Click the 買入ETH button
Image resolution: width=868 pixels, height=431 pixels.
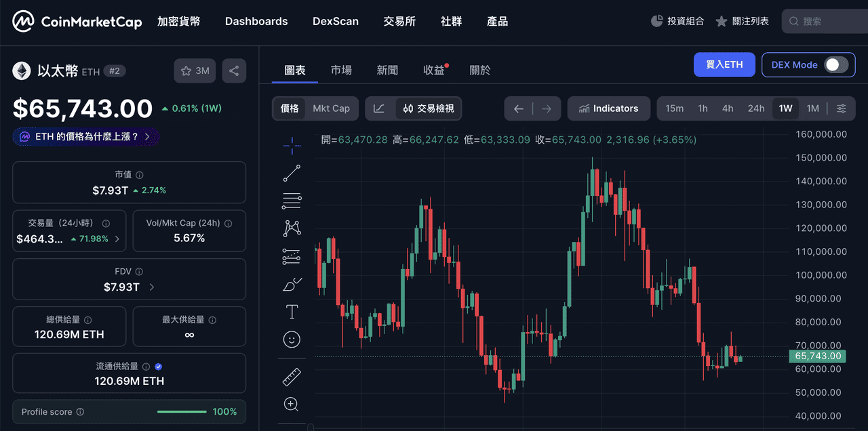point(724,65)
